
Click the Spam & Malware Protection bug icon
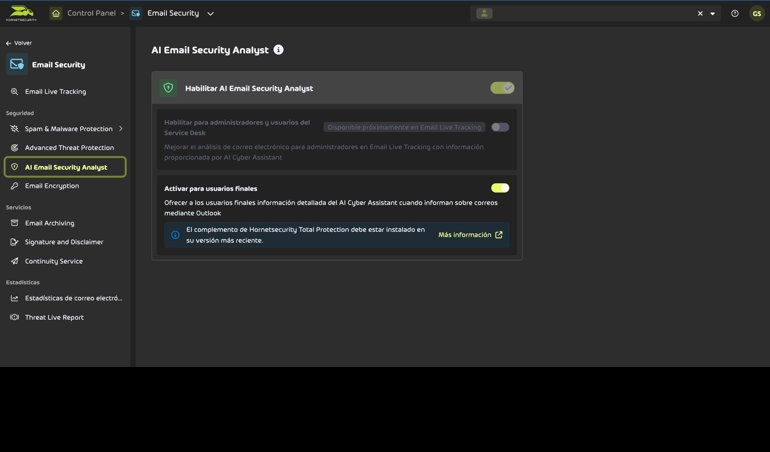coord(14,129)
